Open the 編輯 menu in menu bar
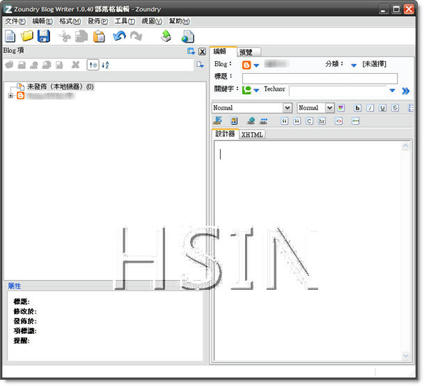This screenshot has width=424, height=386. coord(42,21)
